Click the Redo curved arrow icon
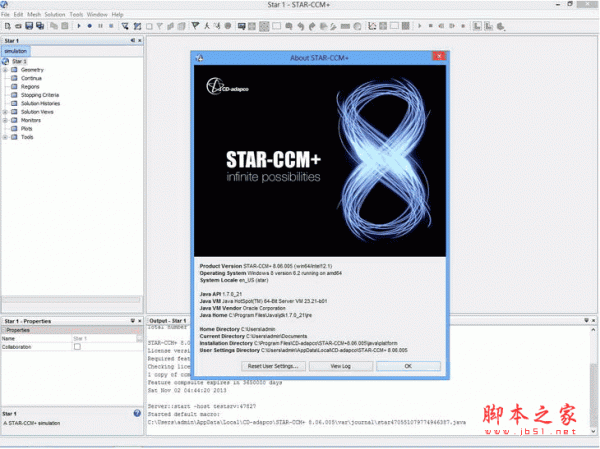Viewport: 600px width, 449px height. (312, 26)
